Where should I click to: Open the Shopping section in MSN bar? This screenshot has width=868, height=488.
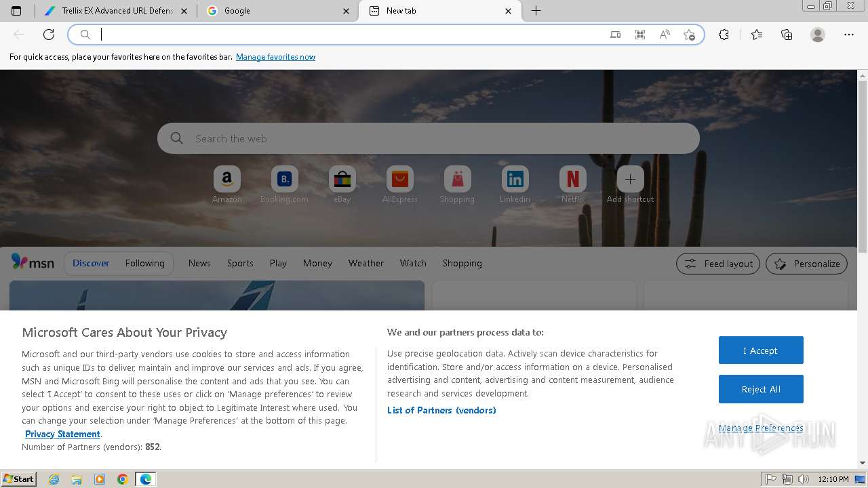click(x=462, y=263)
